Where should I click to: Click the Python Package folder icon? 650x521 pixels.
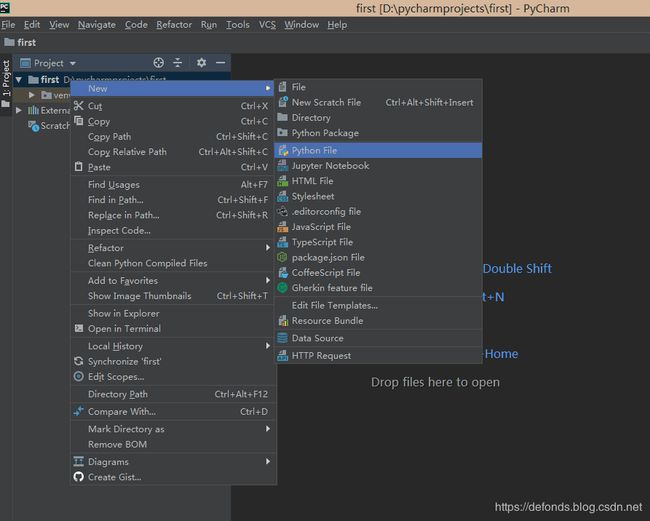[x=283, y=133]
